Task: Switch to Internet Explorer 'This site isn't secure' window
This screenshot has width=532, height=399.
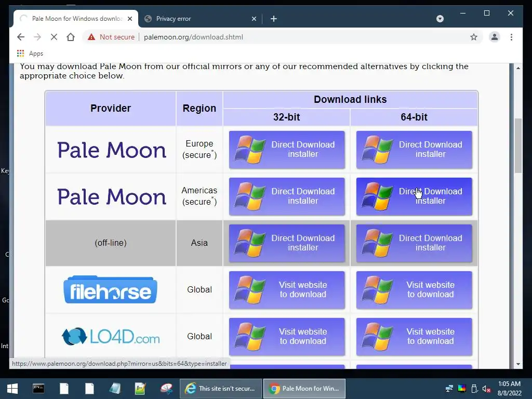Action: coord(220,389)
